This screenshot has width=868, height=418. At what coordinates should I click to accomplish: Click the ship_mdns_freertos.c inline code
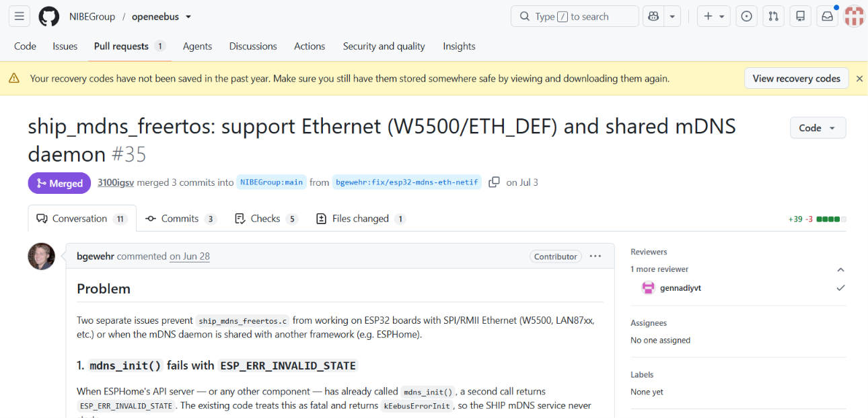coord(243,321)
